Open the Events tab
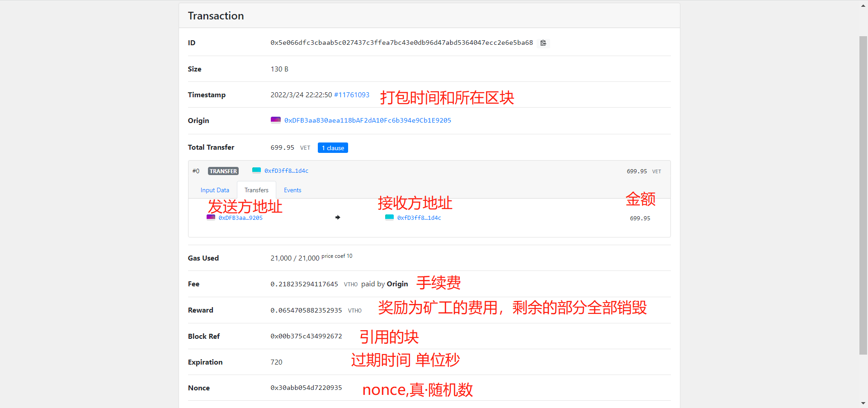 click(292, 190)
